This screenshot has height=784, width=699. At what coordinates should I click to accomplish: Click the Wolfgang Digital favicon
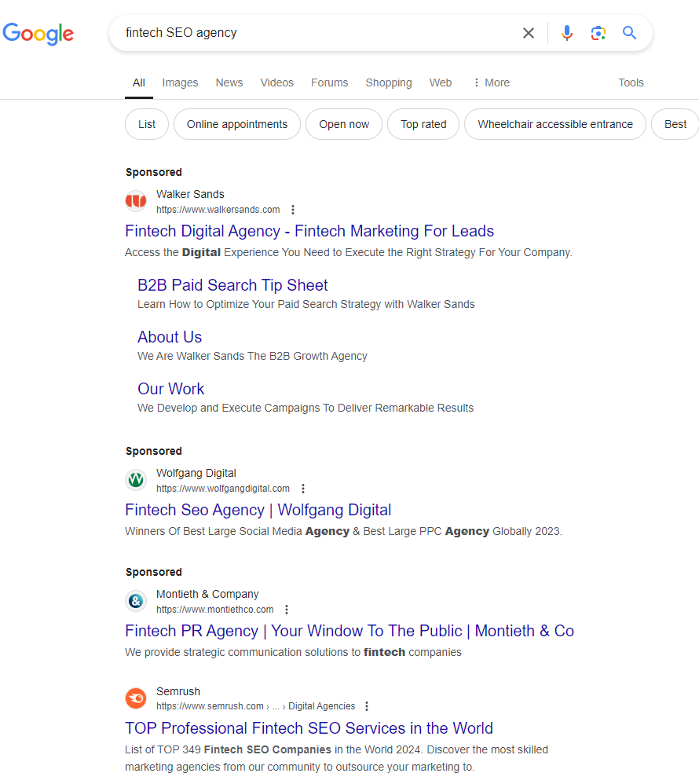(136, 480)
